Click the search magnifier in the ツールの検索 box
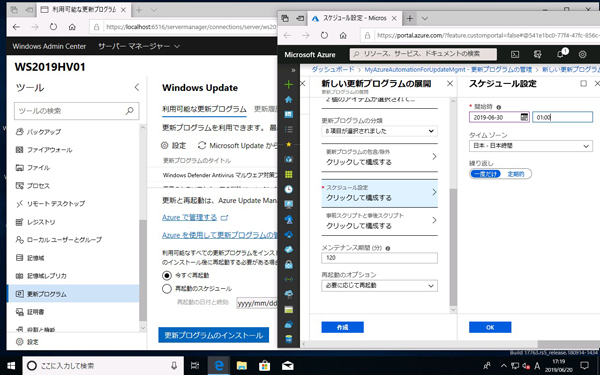Image resolution: width=600 pixels, height=375 pixels. pos(129,111)
